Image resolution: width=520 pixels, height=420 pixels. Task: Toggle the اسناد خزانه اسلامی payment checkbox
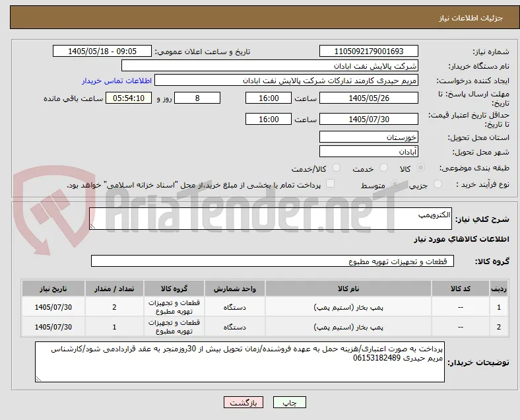point(330,184)
